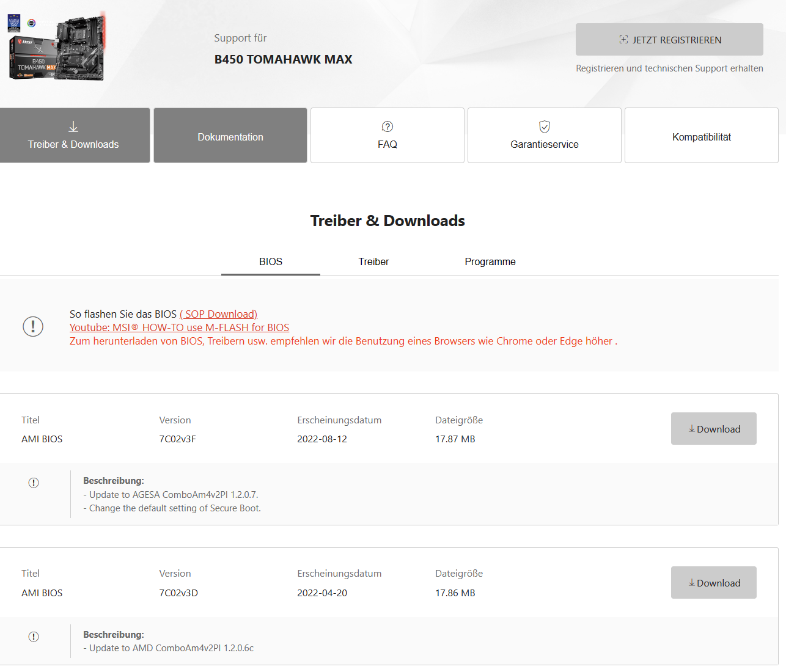Click the file size 17.86 MB
This screenshot has width=786, height=672.
(x=455, y=593)
